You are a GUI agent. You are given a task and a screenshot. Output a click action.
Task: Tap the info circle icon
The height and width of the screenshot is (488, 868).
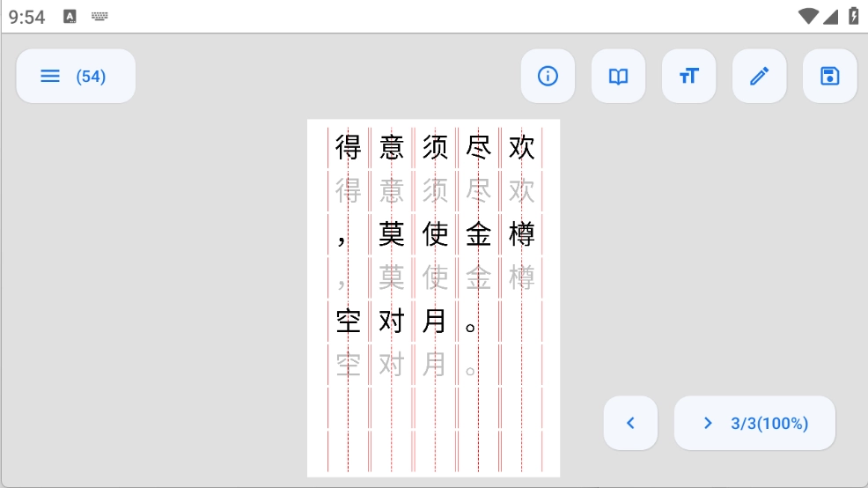(548, 76)
